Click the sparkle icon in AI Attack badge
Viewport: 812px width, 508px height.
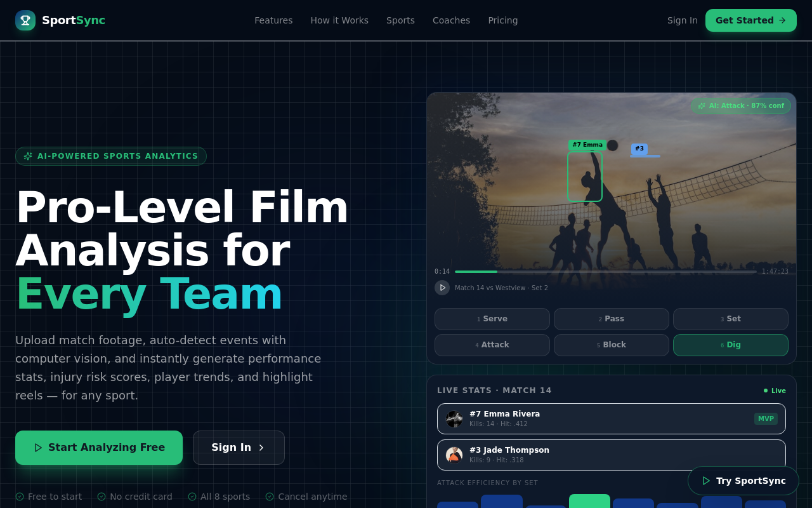(702, 106)
